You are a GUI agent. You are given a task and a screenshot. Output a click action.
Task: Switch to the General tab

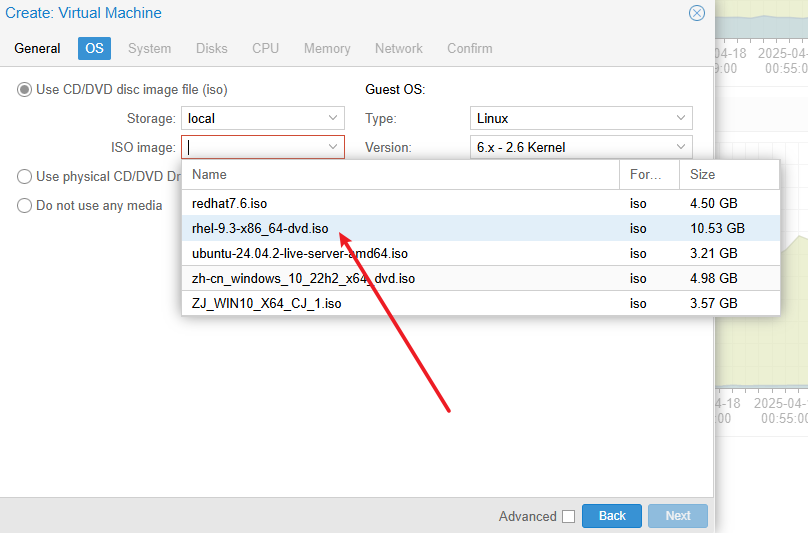click(37, 48)
